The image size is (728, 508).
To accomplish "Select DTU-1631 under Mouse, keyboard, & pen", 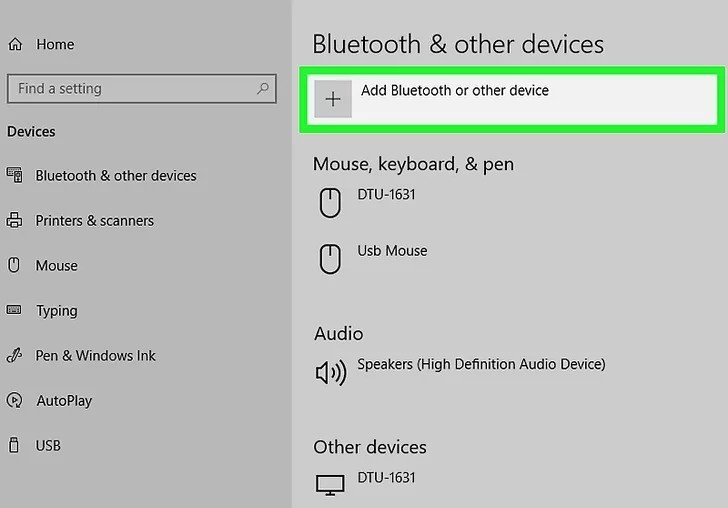I will [386, 194].
